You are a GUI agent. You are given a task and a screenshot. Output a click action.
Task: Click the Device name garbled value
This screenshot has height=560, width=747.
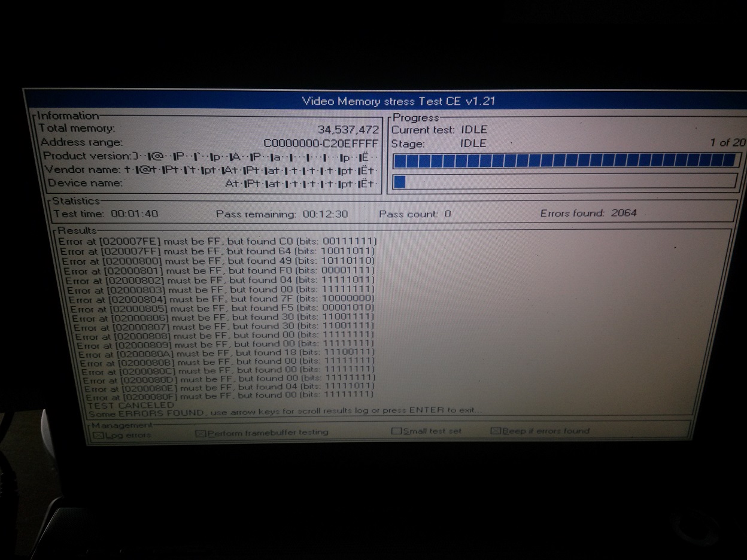pos(300,184)
